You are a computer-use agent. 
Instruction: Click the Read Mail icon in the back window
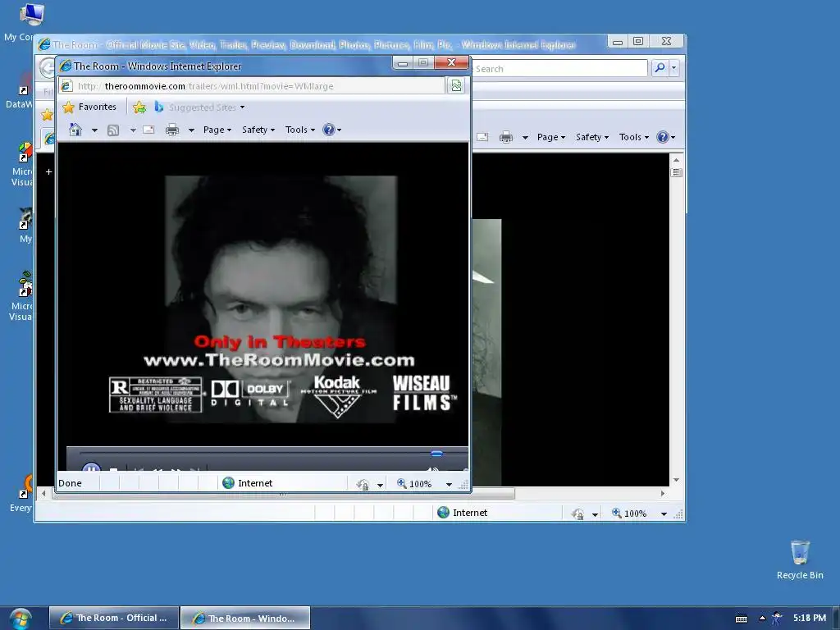[x=482, y=137]
